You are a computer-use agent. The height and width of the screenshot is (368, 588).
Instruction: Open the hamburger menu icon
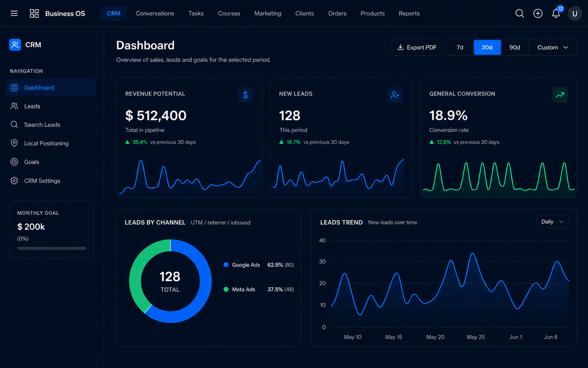click(x=14, y=14)
